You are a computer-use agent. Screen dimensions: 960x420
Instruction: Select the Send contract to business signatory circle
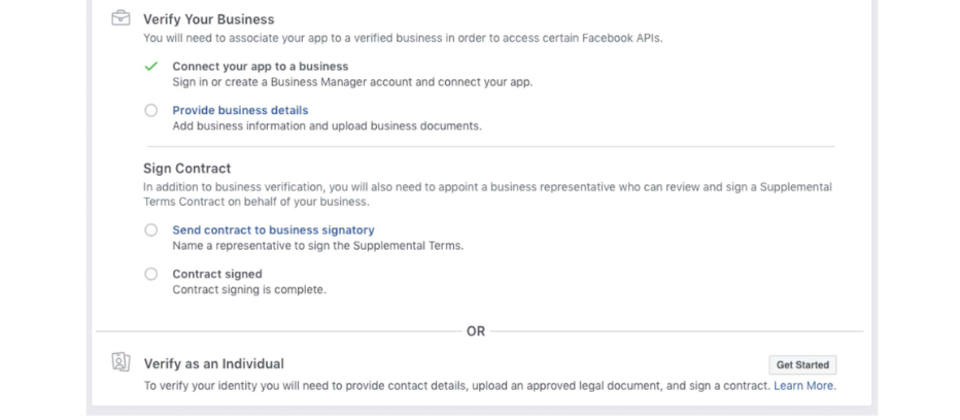(x=151, y=230)
